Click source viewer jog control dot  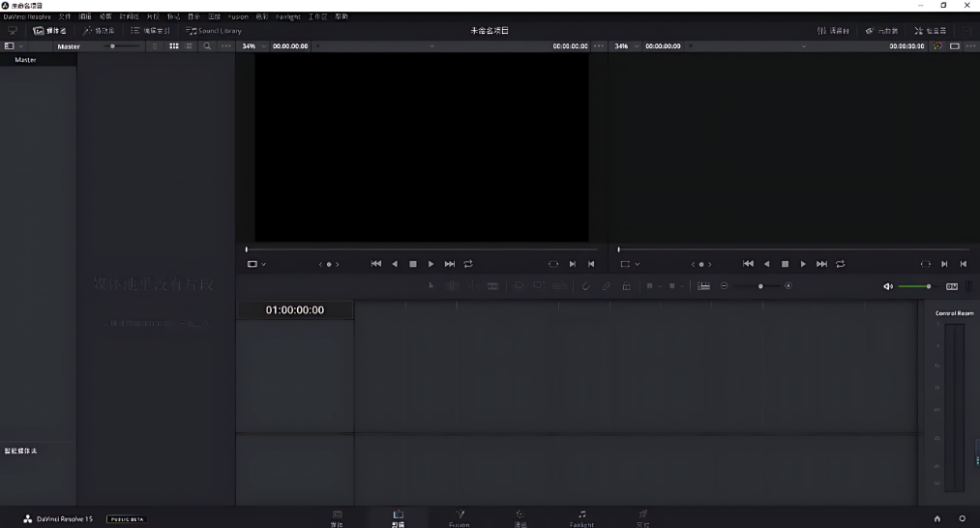(x=329, y=264)
